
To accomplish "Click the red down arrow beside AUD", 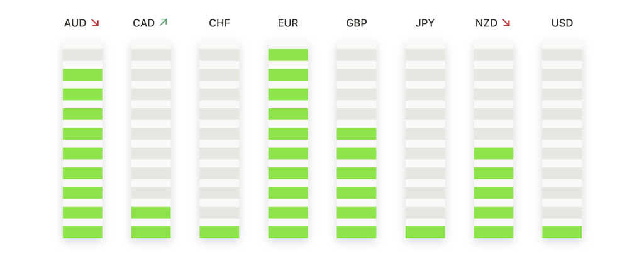I will click(96, 23).
